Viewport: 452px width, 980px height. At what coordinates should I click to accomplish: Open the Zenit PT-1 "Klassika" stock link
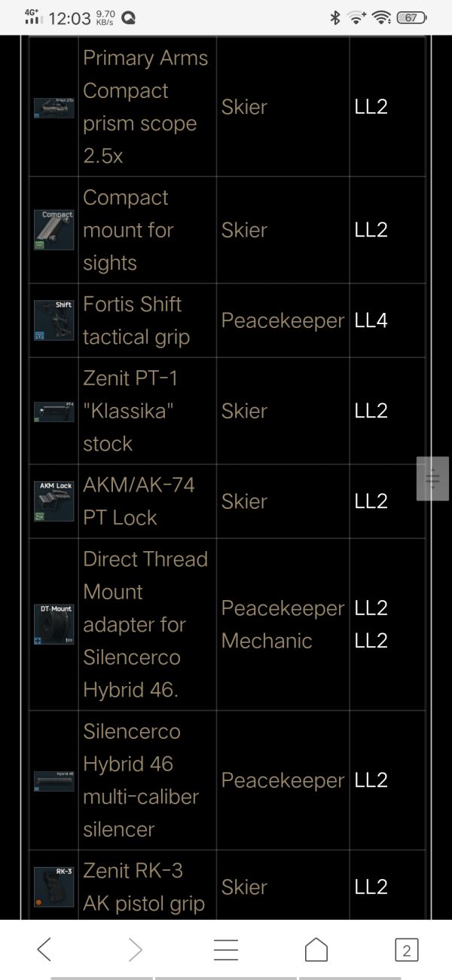(x=130, y=411)
